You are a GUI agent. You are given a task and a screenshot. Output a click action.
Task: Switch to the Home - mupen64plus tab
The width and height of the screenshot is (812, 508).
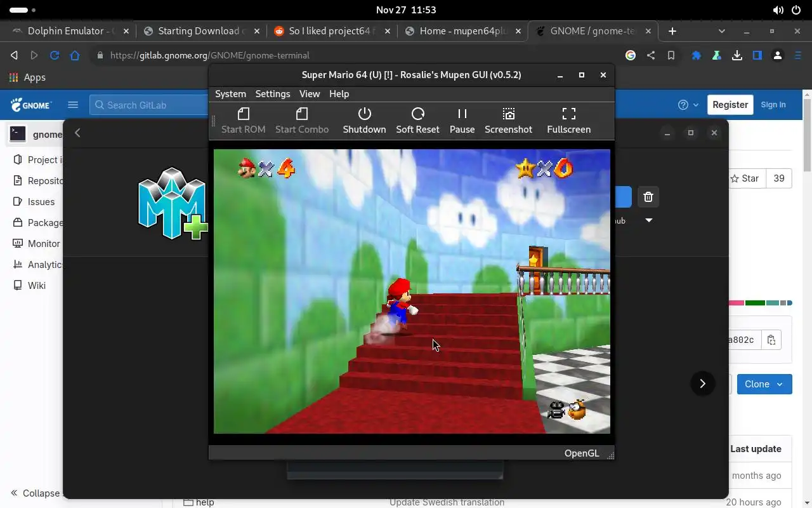(x=462, y=30)
